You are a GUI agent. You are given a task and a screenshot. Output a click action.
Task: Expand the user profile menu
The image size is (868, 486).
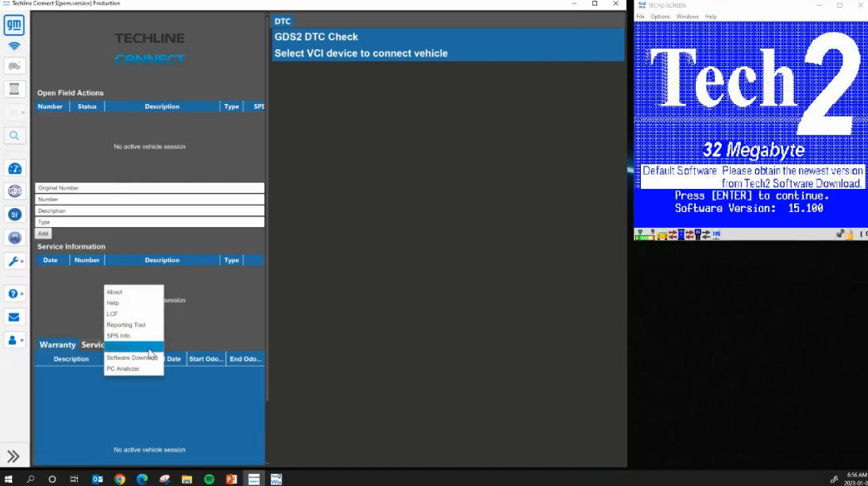click(x=15, y=340)
